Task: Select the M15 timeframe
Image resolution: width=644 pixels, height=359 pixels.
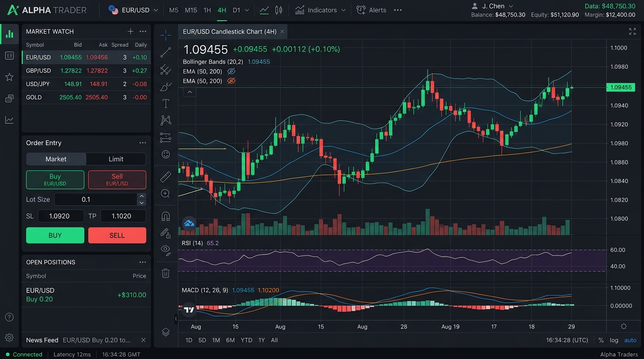Action: pyautogui.click(x=190, y=10)
